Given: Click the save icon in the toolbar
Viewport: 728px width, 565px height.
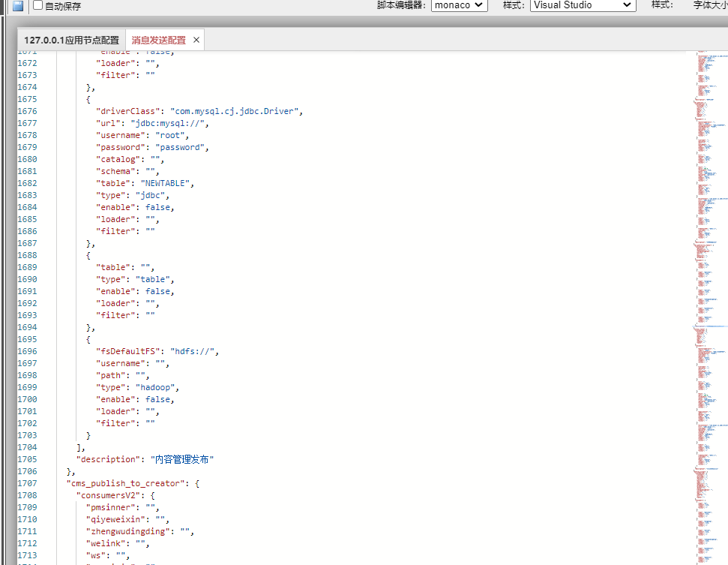Looking at the screenshot, I should click(18, 5).
